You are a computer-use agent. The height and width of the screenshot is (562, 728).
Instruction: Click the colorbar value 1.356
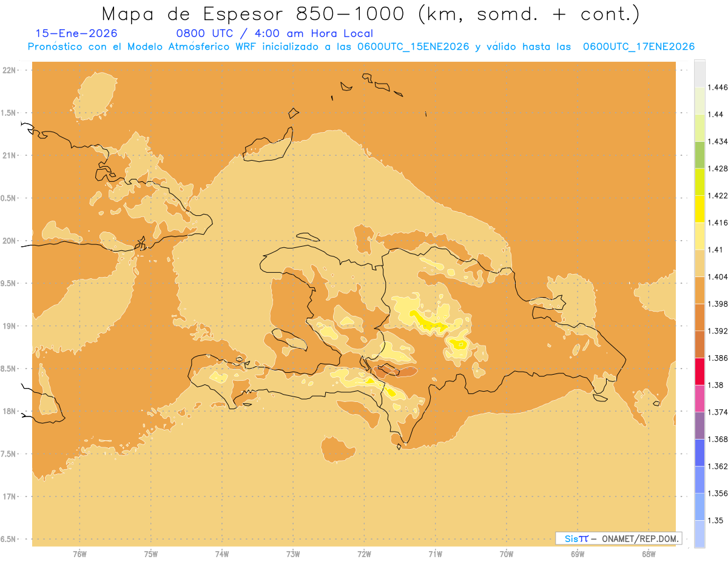tap(718, 493)
